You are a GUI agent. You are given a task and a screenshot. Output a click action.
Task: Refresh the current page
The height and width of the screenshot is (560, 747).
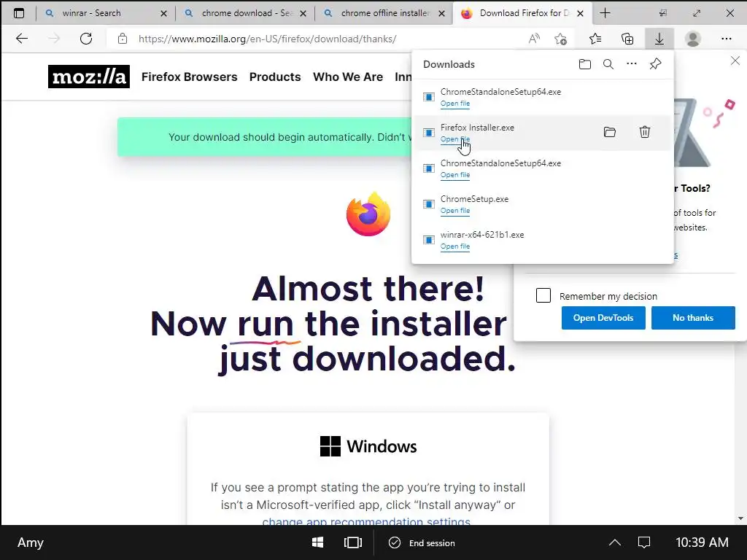click(86, 39)
